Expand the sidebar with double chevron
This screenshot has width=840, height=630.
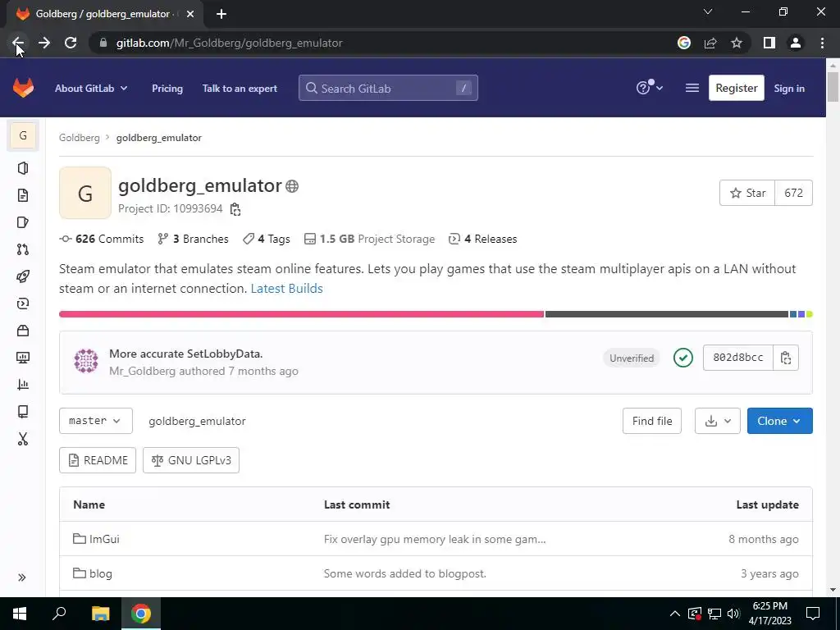(x=22, y=577)
